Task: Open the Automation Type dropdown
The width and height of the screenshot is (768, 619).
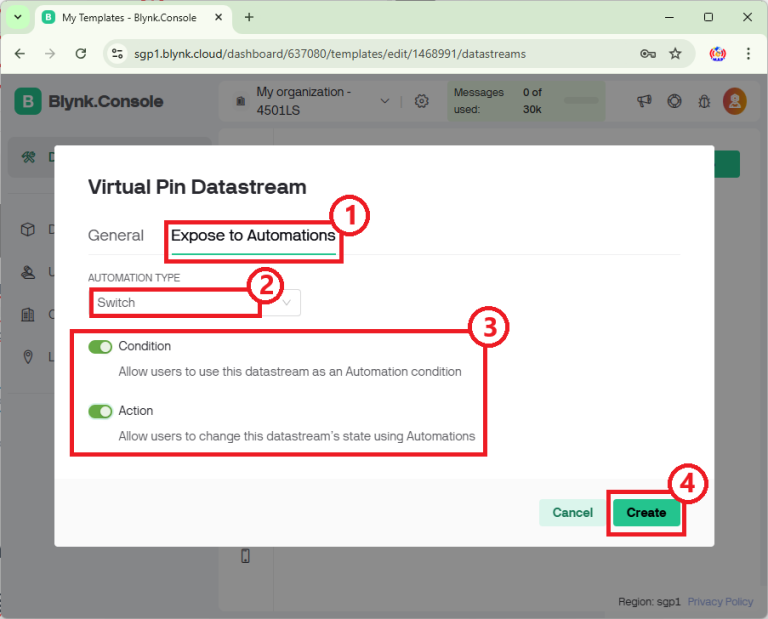Action: [x=194, y=302]
